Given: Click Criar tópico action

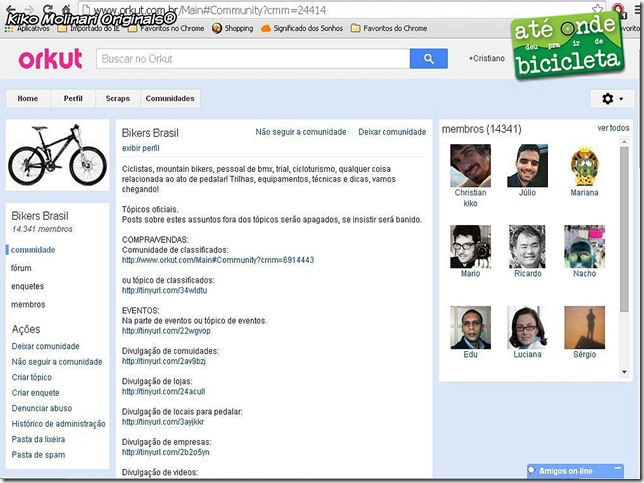Looking at the screenshot, I should point(32,377).
